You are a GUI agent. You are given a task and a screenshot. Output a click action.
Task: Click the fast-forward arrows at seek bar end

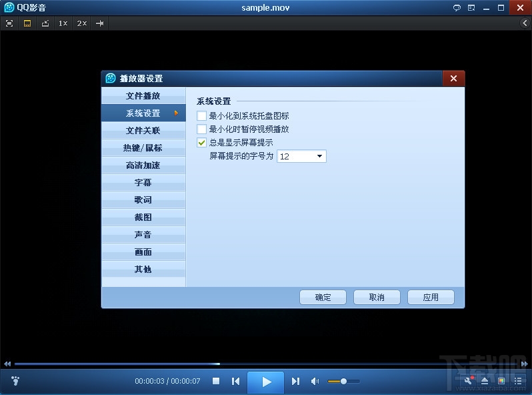point(525,364)
